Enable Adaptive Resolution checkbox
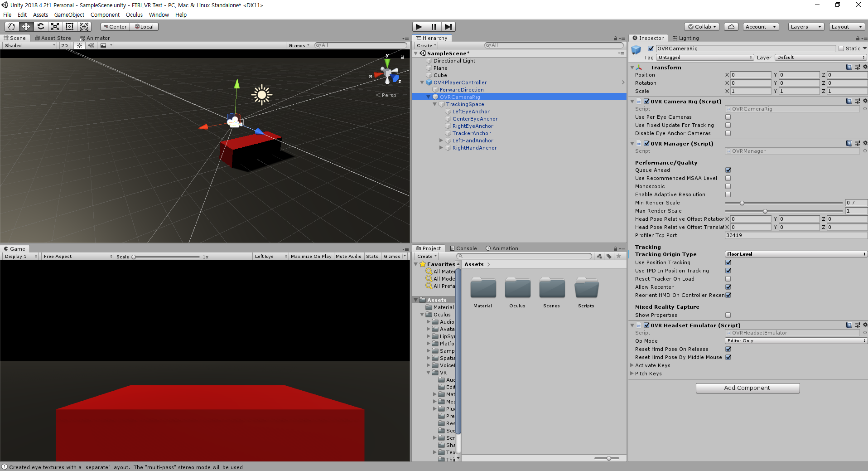Viewport: 868px width, 471px height. [x=728, y=194]
